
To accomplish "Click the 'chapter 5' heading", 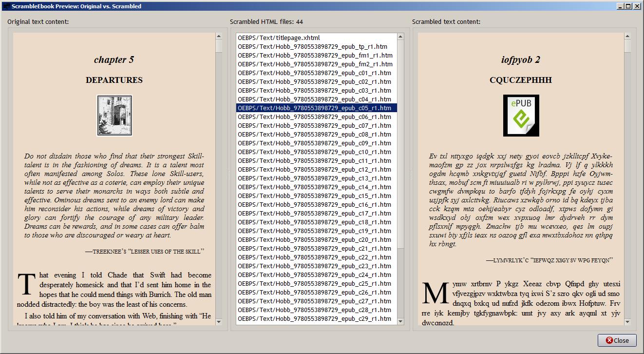I will pos(114,60).
